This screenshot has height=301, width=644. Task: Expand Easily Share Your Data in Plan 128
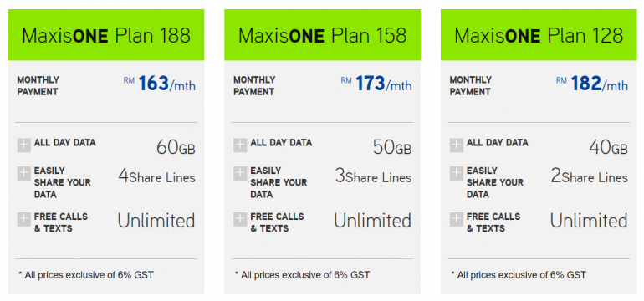point(457,173)
